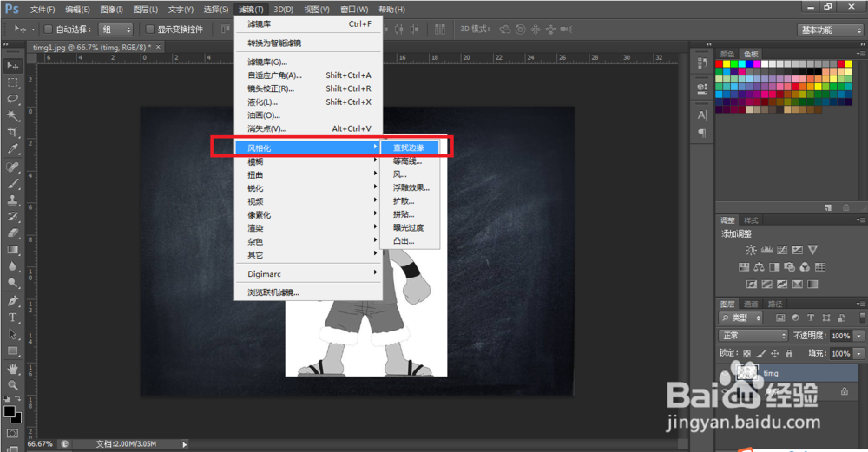Click 浏览联机滤镜... menu entry
Image resolution: width=868 pixels, height=452 pixels.
coord(308,292)
